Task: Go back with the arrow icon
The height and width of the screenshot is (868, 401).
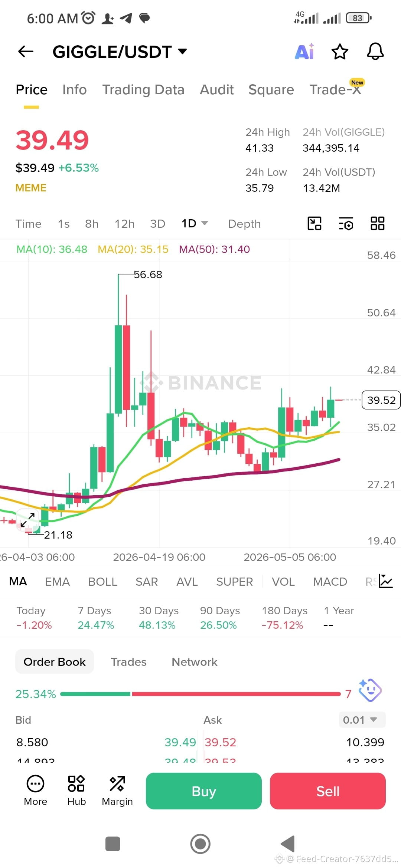Action: click(x=26, y=52)
